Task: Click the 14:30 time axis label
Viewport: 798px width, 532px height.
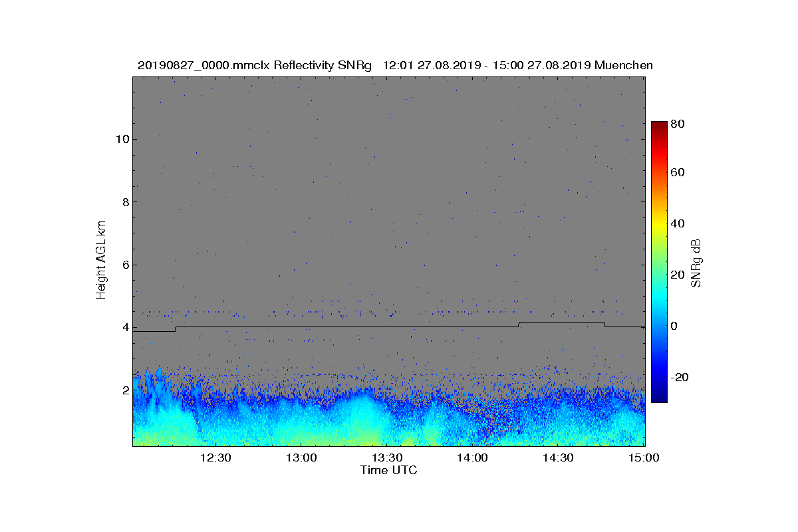Action: click(x=559, y=458)
